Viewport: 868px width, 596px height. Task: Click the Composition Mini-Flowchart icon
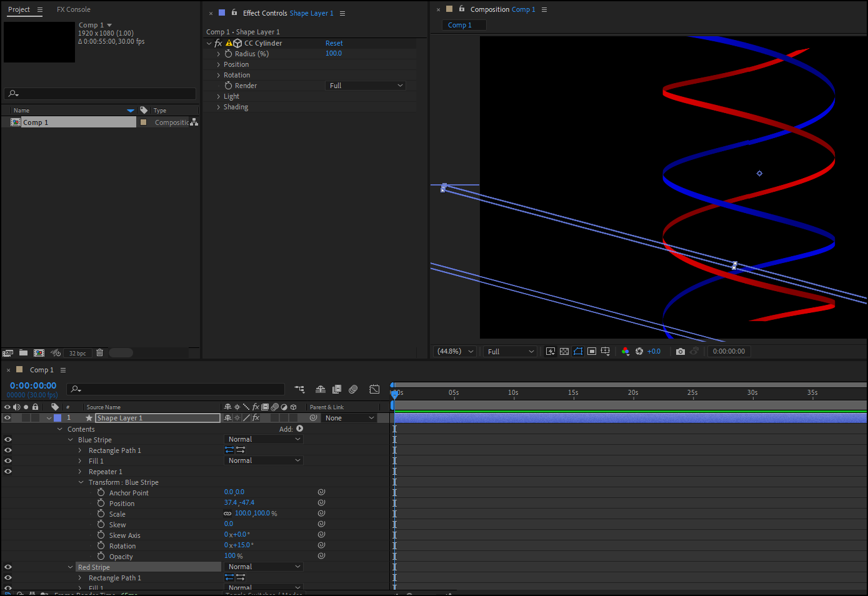[299, 389]
